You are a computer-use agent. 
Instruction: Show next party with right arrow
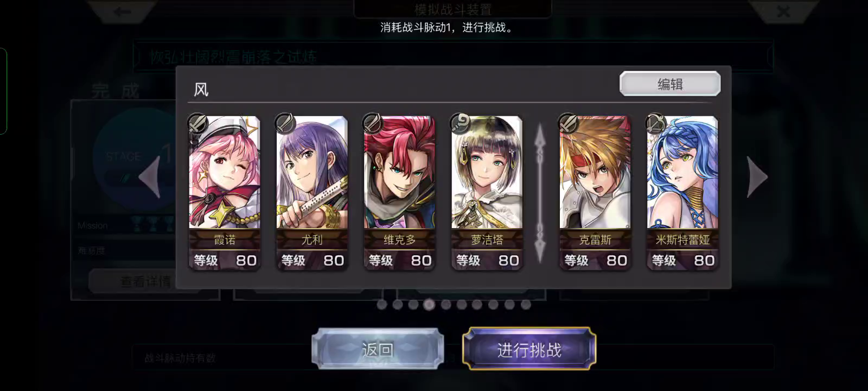[x=757, y=177]
